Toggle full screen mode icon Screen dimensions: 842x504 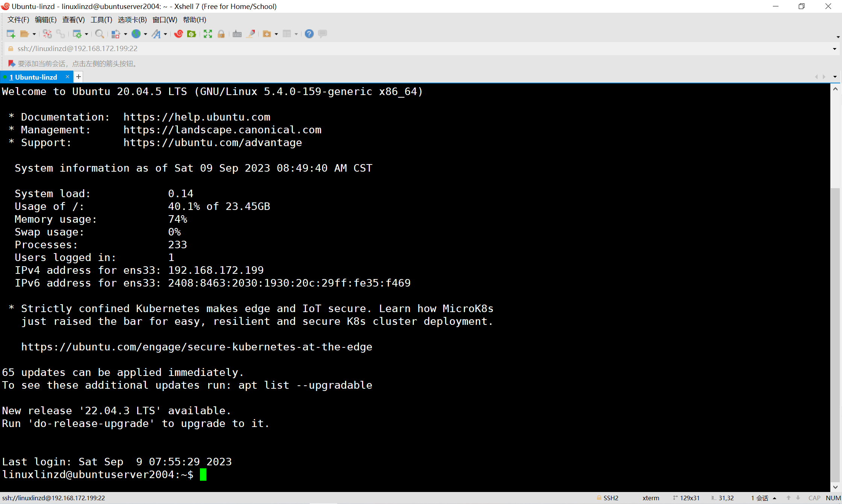click(x=207, y=34)
